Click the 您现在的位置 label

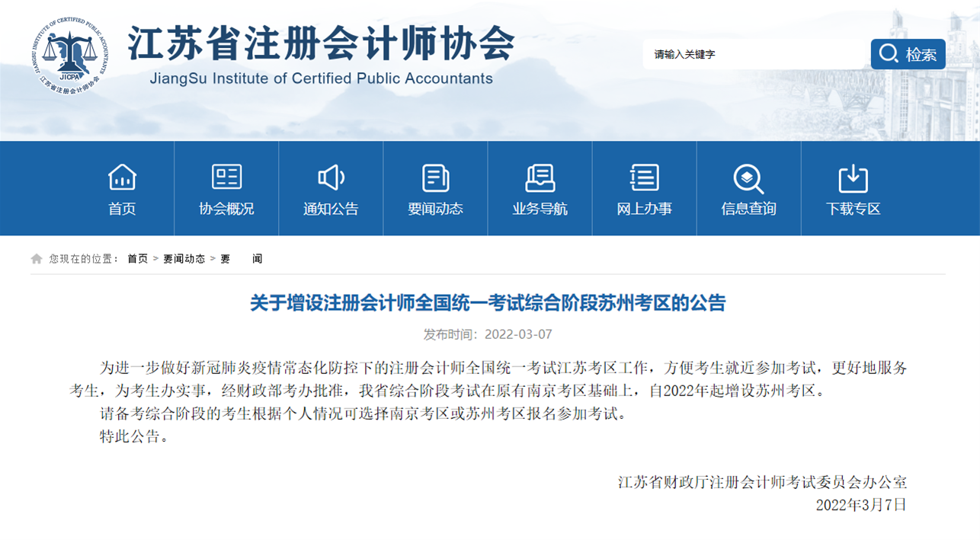click(x=84, y=259)
